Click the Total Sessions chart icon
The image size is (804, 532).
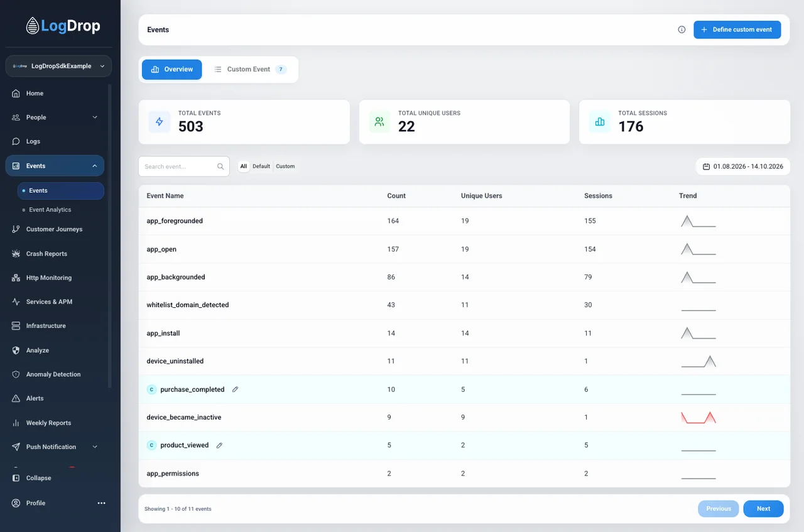(600, 122)
